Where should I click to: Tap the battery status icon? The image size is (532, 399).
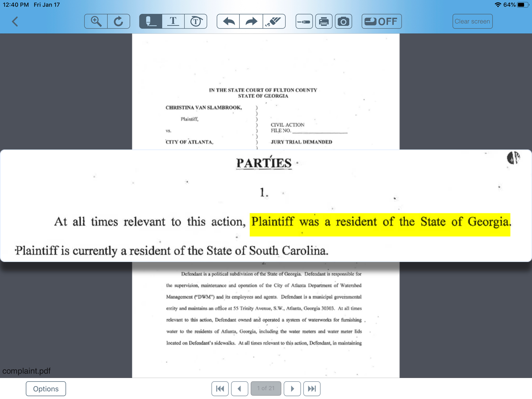[523, 4]
